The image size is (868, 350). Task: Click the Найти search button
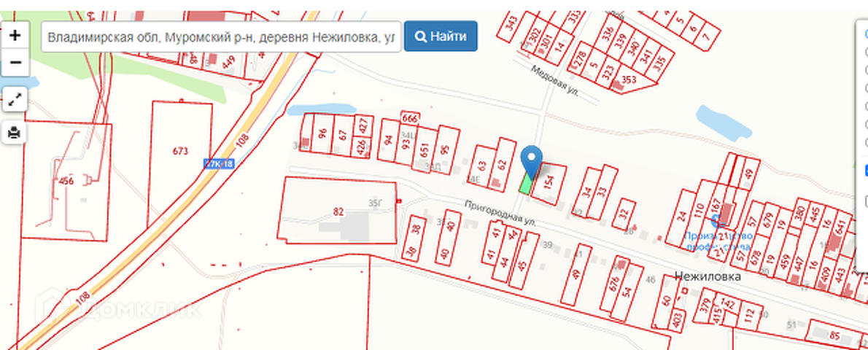click(x=441, y=36)
